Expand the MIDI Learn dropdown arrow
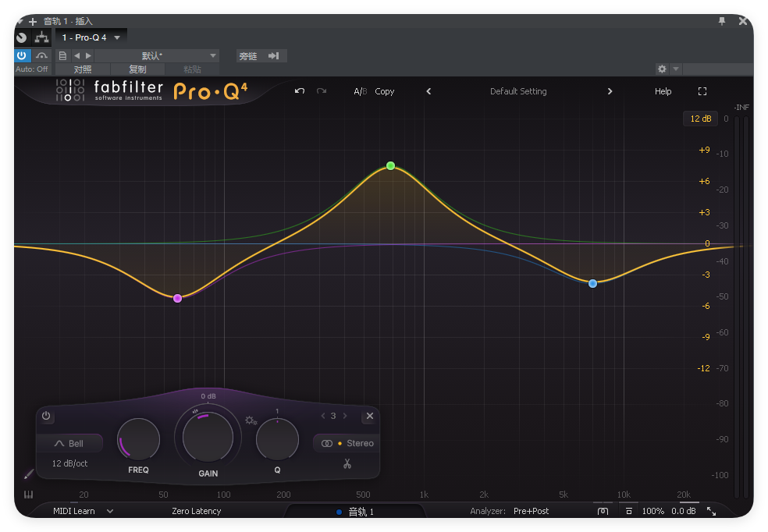The height and width of the screenshot is (532, 768). coord(110,511)
